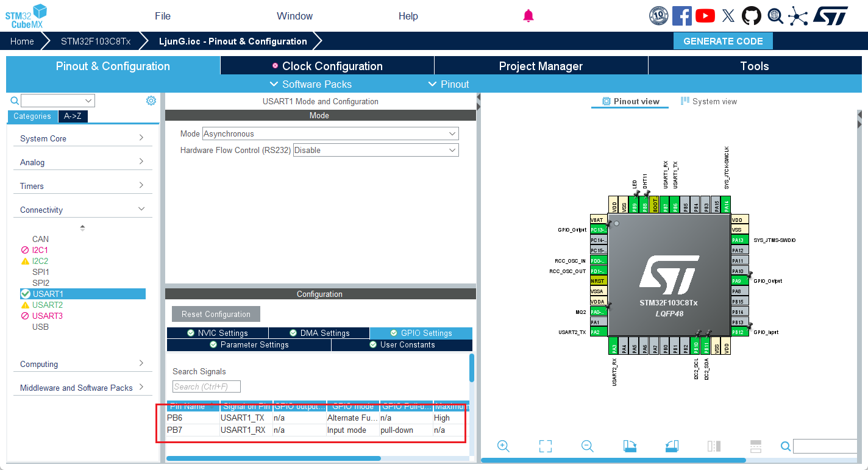Click Reset Configuration button
The width and height of the screenshot is (868, 470).
click(216, 314)
